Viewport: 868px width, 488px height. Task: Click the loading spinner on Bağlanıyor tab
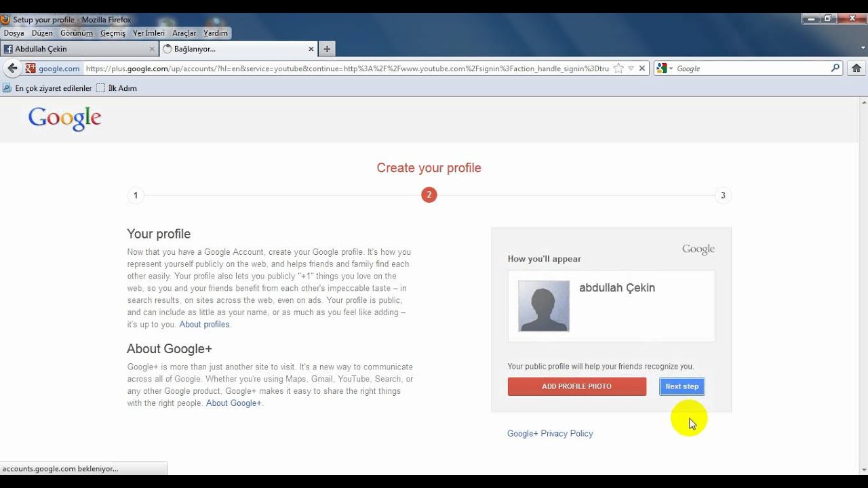[x=167, y=49]
